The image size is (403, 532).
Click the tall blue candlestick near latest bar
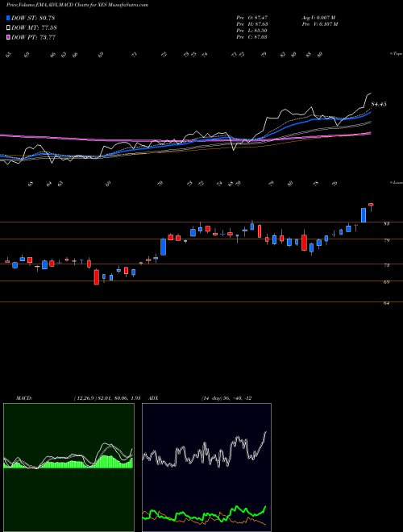[x=364, y=215]
